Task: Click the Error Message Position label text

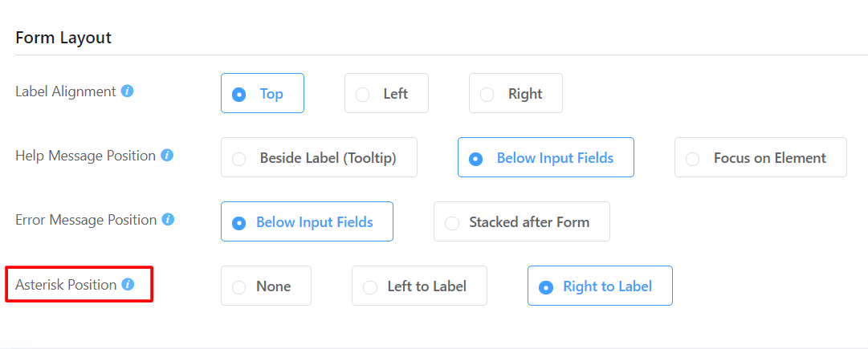Action: (x=87, y=220)
